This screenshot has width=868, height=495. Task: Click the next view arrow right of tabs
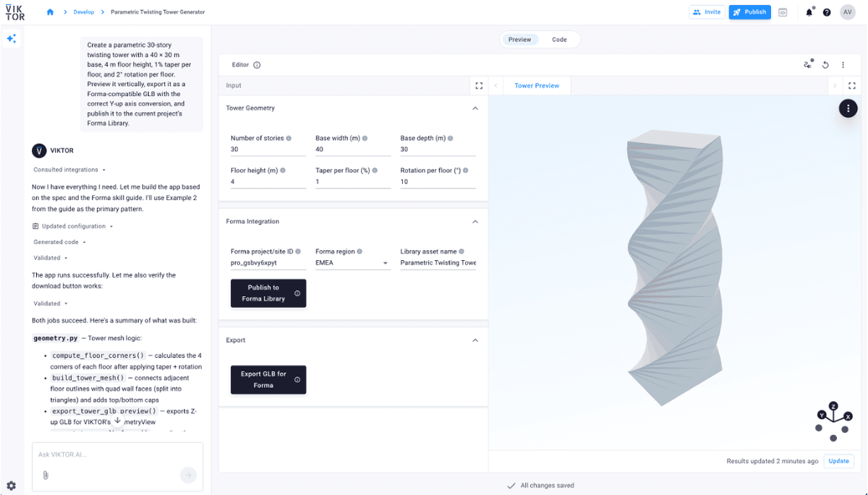point(835,85)
